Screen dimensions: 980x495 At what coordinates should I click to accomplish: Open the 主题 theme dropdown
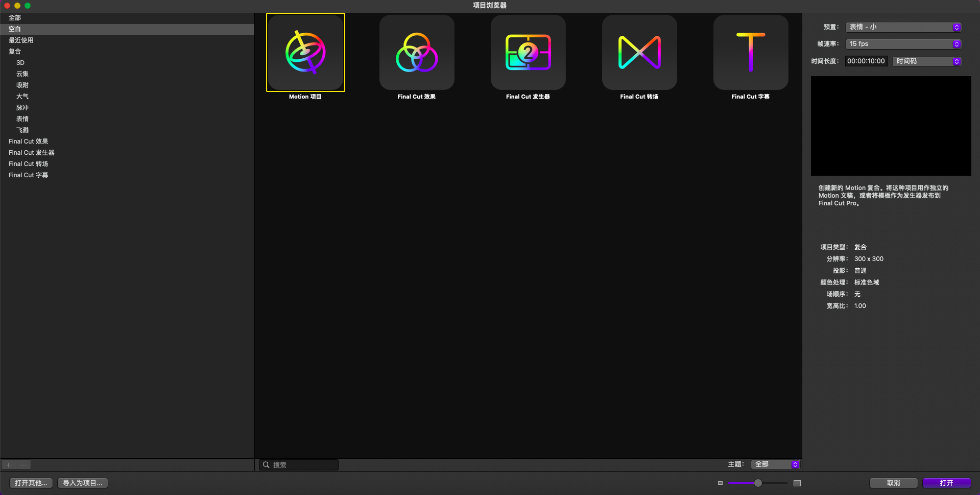(x=775, y=464)
